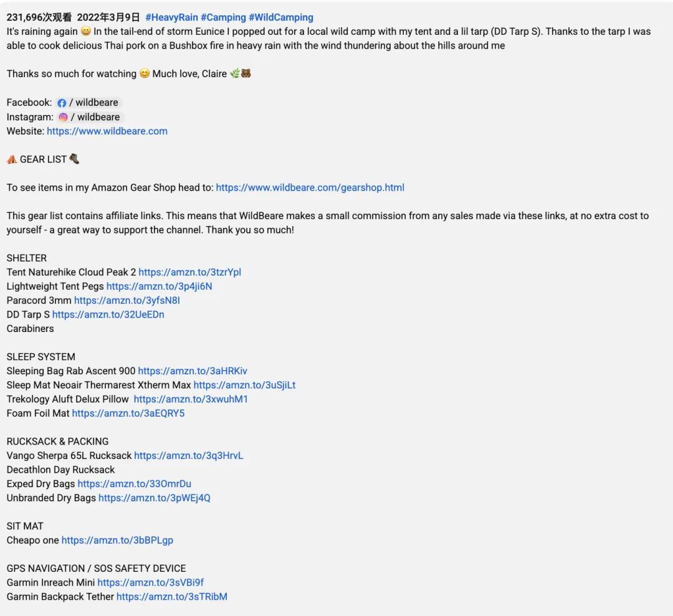Screen dimensions: 673x616
Task: Open the Unbranded Dry Bags link
Action: click(x=154, y=498)
